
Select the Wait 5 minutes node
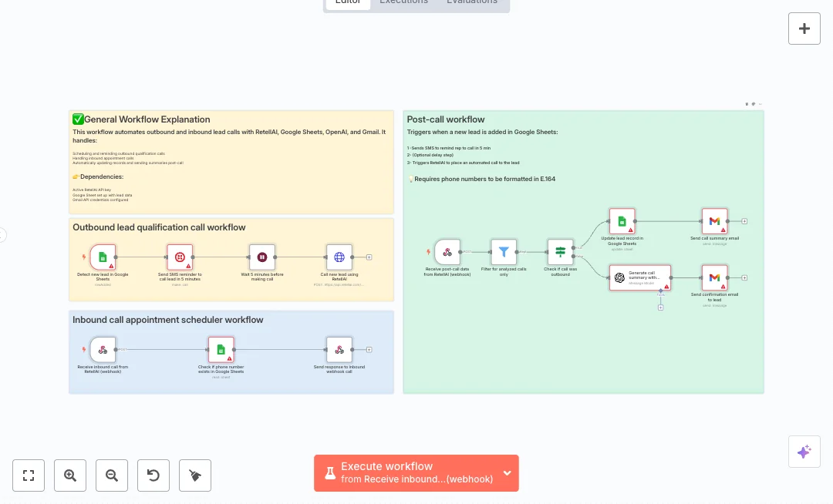click(262, 257)
